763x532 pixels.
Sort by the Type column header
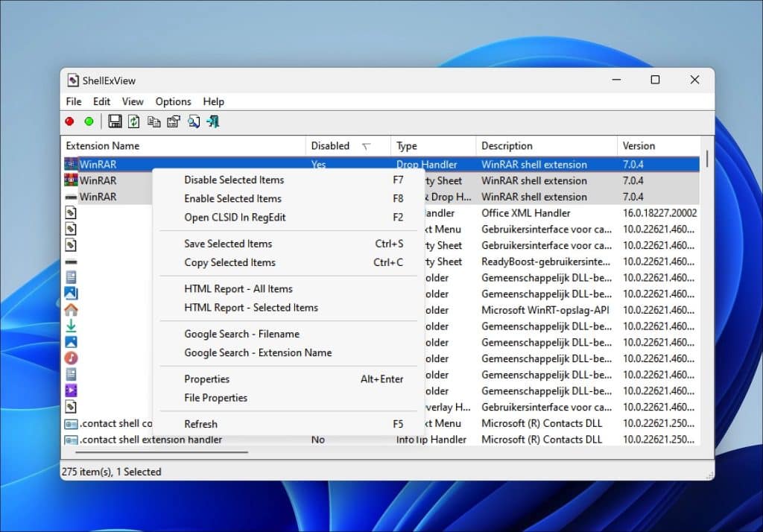point(433,146)
